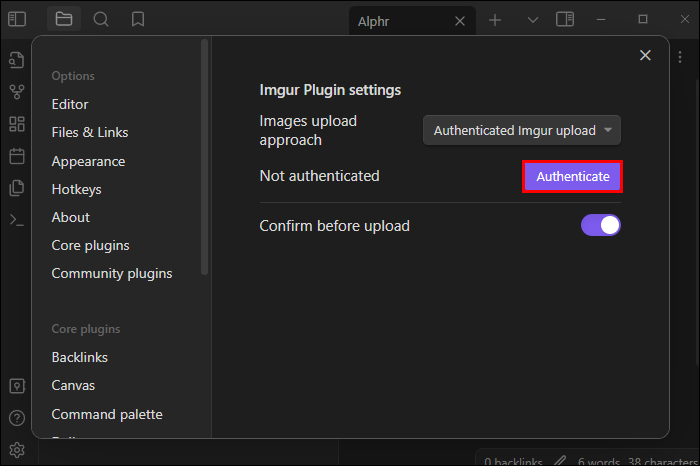
Task: Toggle the right sidebar icon
Action: [565, 20]
